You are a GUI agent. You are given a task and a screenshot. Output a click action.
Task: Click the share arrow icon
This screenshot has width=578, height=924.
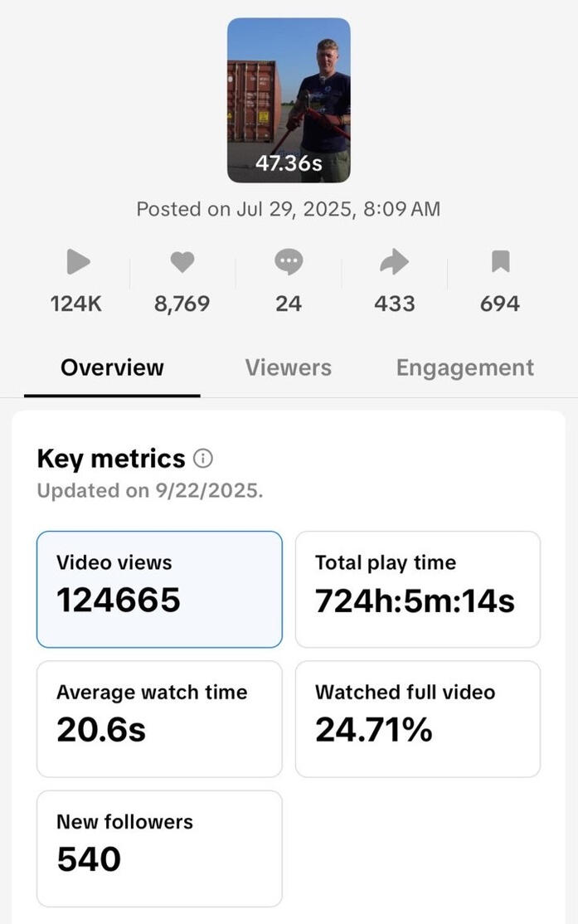[x=394, y=262]
